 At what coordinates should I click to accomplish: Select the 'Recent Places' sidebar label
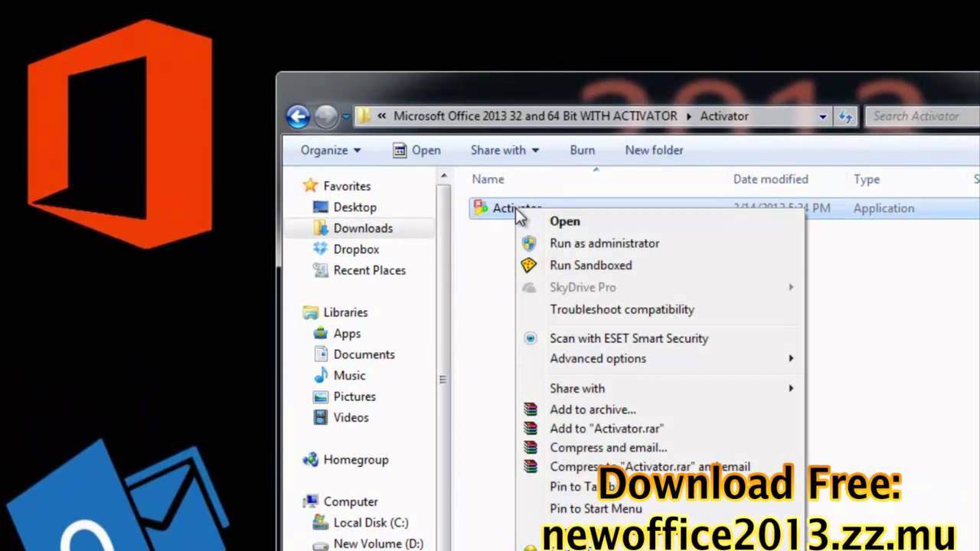click(x=369, y=270)
